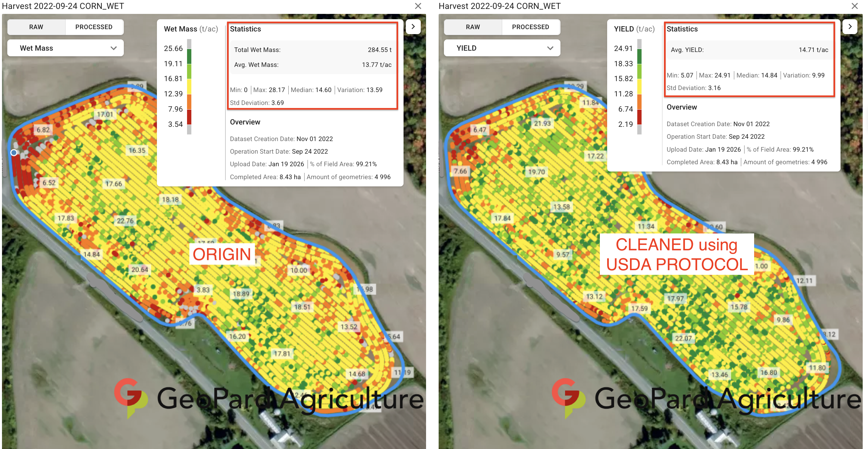Image resolution: width=868 pixels, height=449 pixels.
Task: Switch left map to PROCESSED view
Action: (x=94, y=27)
